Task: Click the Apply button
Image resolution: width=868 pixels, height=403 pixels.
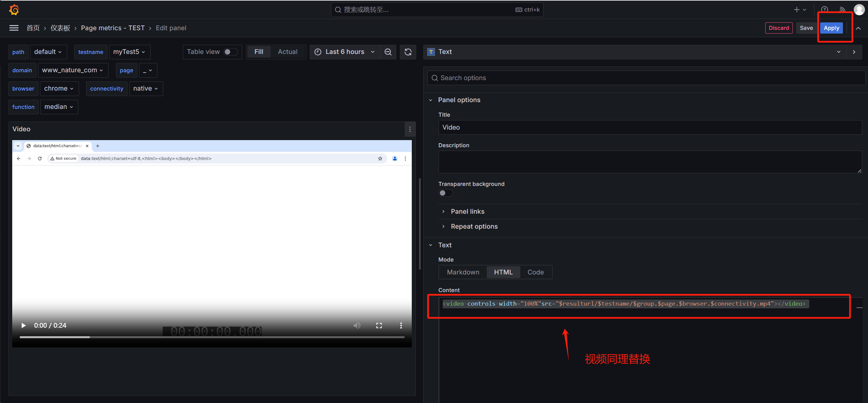Action: coord(831,28)
